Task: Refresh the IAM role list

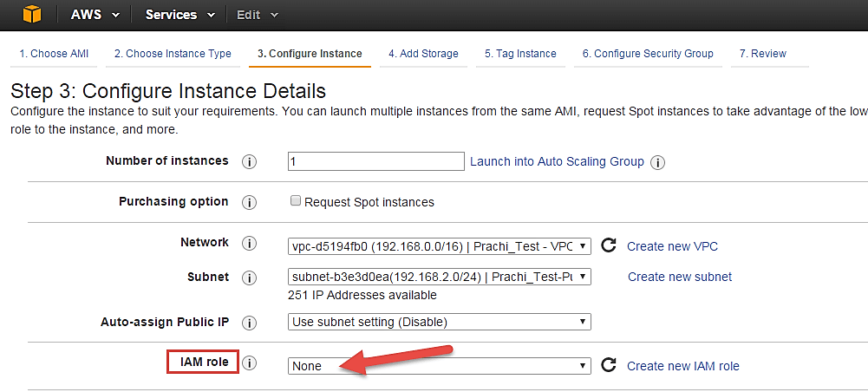Action: click(x=609, y=366)
